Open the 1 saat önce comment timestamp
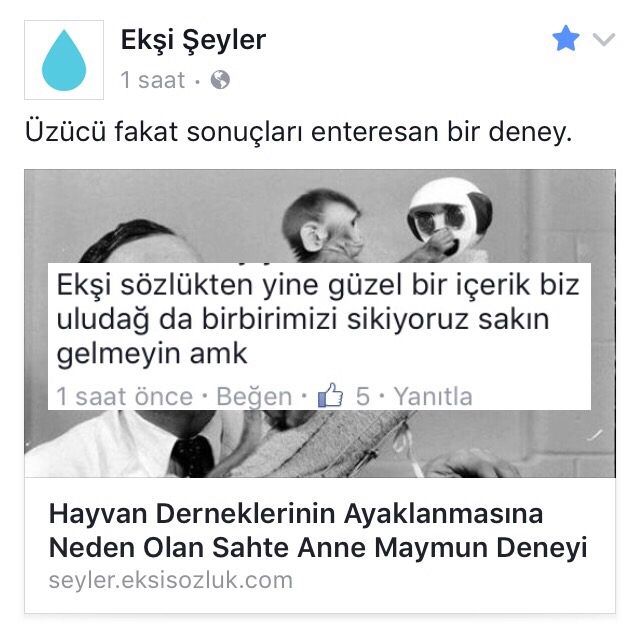The height and width of the screenshot is (638, 640). click(124, 396)
